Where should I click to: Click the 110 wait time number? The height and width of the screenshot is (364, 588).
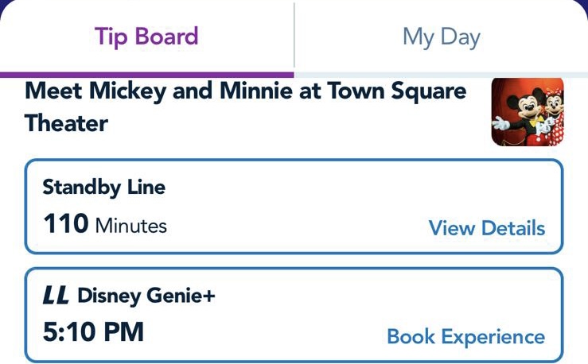[x=65, y=224]
